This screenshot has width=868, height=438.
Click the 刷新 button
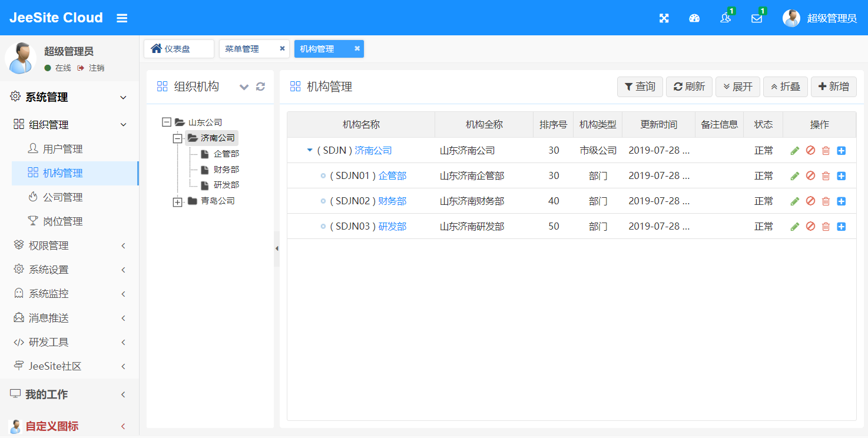click(690, 87)
